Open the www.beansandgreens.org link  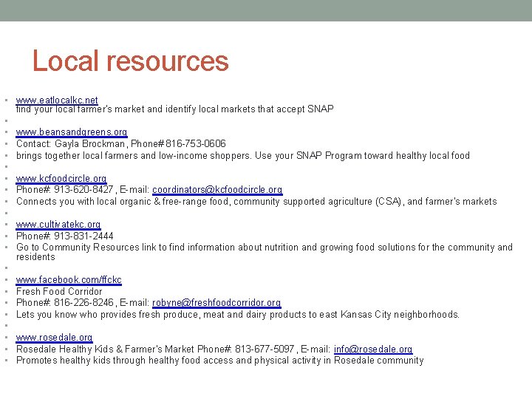pyautogui.click(x=72, y=132)
